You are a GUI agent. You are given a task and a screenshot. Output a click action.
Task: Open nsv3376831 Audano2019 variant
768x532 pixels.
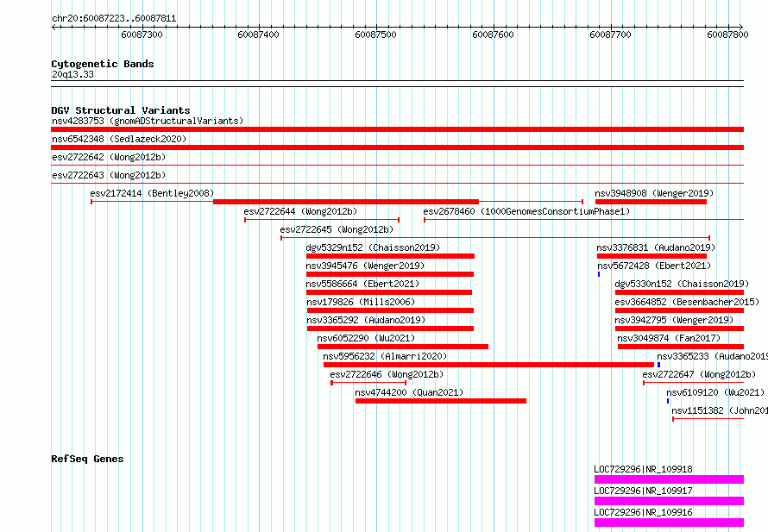point(656,247)
